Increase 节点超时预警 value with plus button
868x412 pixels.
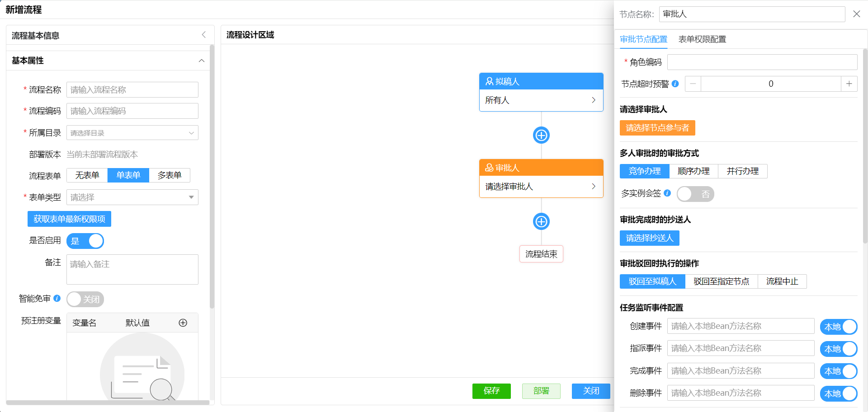[x=849, y=84]
